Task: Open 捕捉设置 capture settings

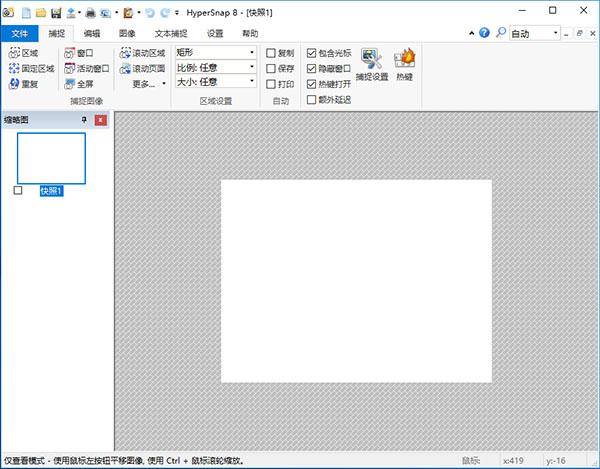Action: pos(371,66)
